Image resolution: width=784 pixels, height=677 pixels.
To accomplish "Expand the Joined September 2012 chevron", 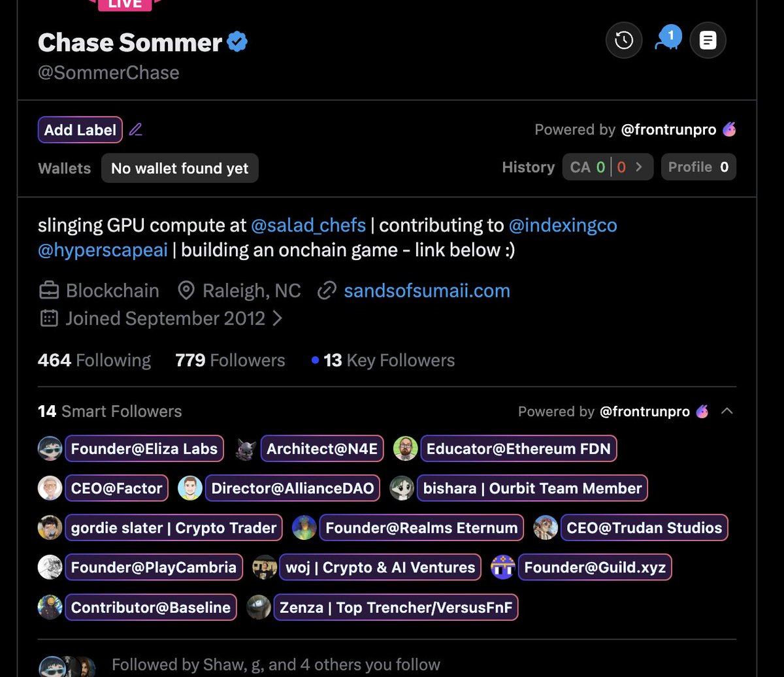I will click(x=277, y=318).
